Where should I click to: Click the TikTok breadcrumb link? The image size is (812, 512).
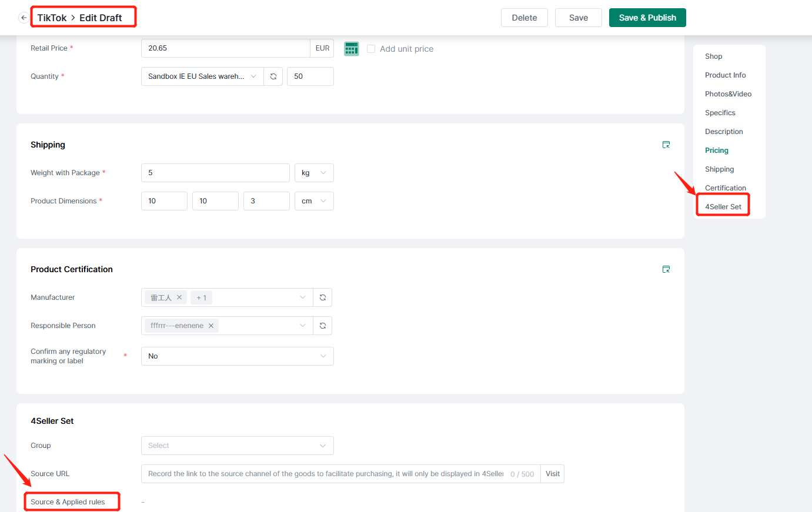52,18
